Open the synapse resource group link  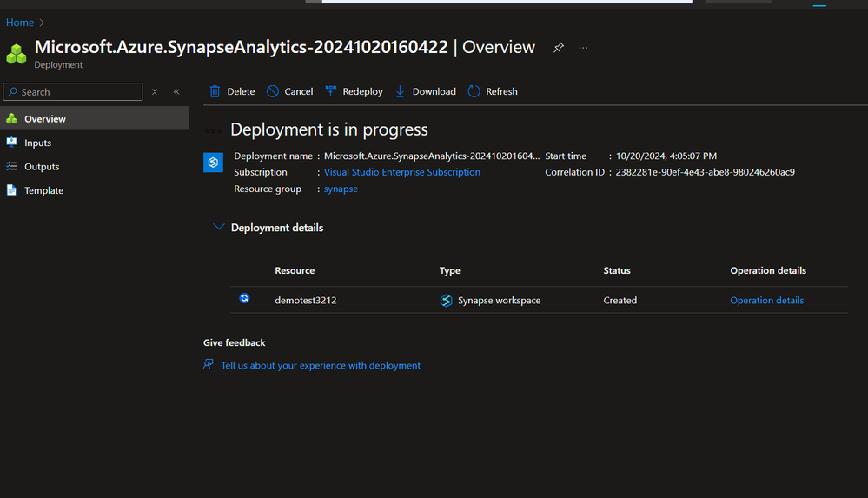341,189
